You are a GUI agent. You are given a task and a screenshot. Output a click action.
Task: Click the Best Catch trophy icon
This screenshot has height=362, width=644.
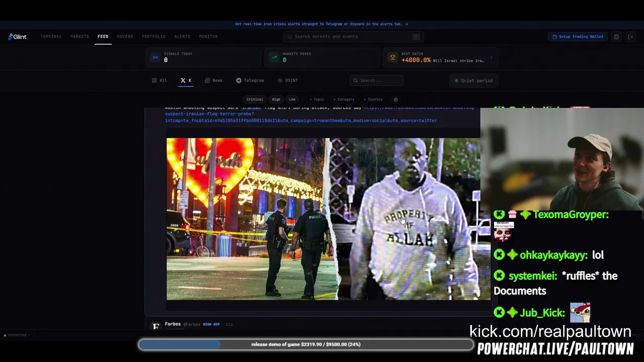[392, 57]
